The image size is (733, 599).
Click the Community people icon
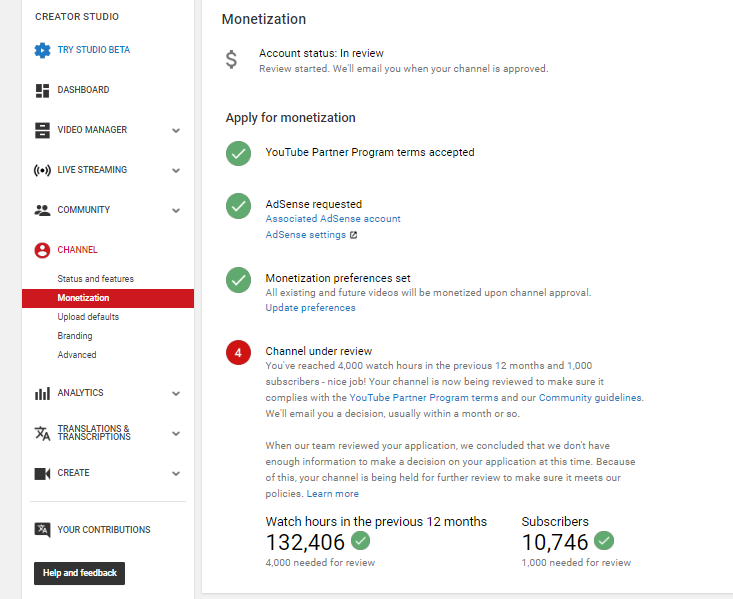42,210
